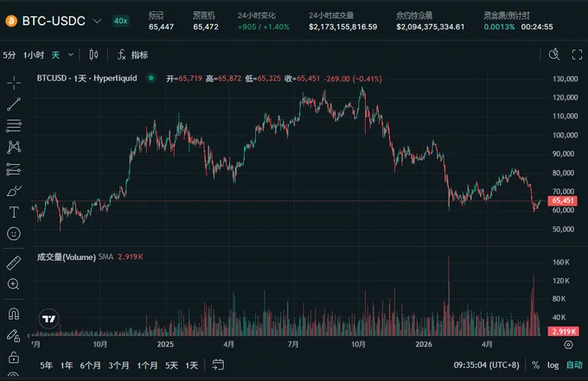588x381 pixels.
Task: Click the oracle price 65,472
Action: (x=206, y=27)
